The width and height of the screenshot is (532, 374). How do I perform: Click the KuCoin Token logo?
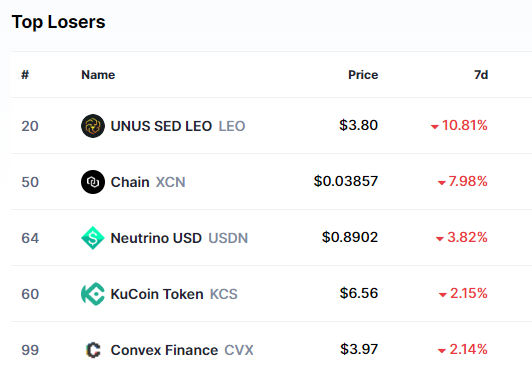(x=93, y=294)
